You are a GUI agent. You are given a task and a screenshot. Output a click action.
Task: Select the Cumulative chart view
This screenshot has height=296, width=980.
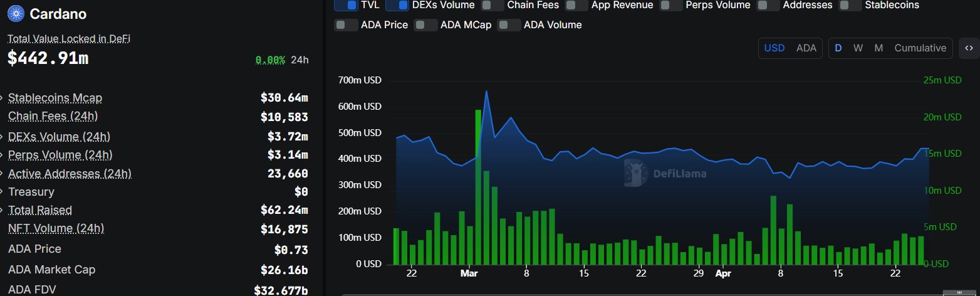[920, 48]
